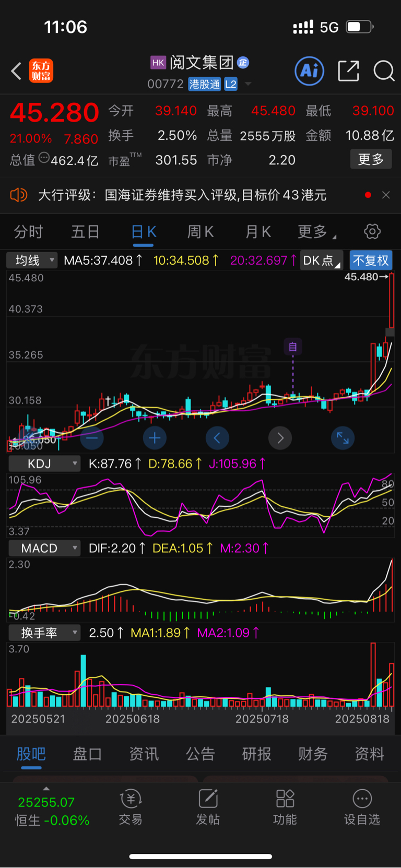The width and height of the screenshot is (401, 868).
Task: Tap the share export icon
Action: point(348,71)
